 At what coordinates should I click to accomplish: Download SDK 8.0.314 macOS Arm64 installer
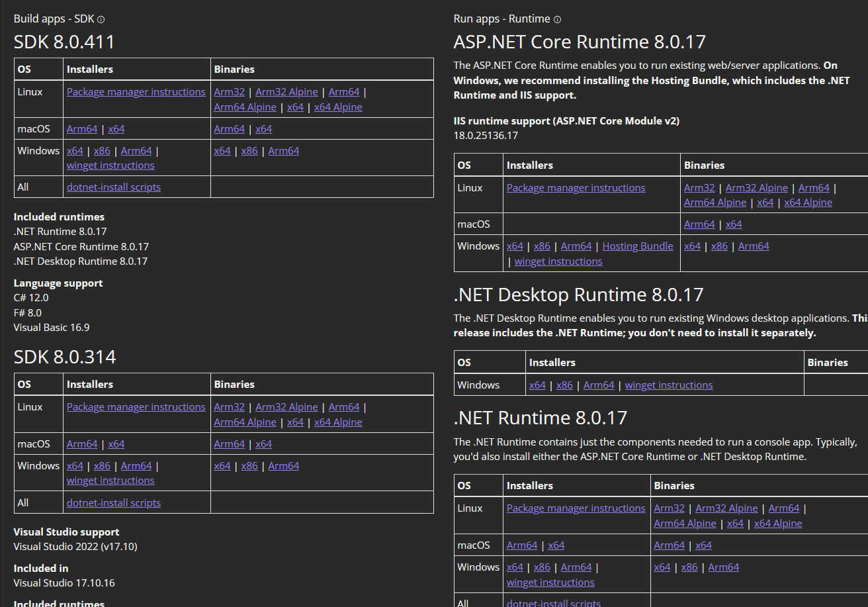click(x=82, y=444)
